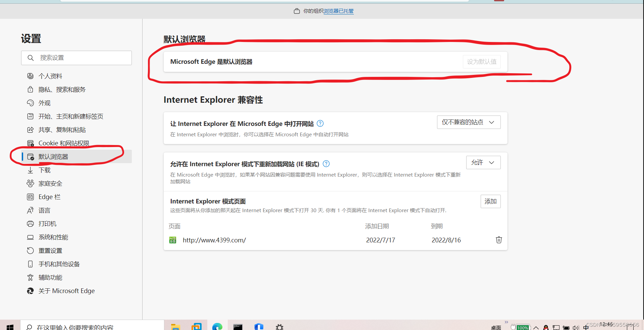Click the 添加 button for IE mode pages
The width and height of the screenshot is (644, 330).
coord(490,201)
